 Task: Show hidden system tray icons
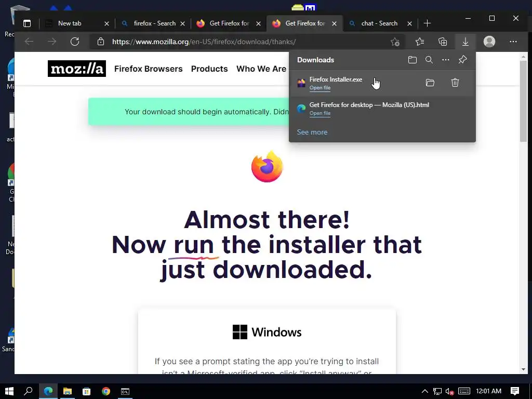point(425,391)
